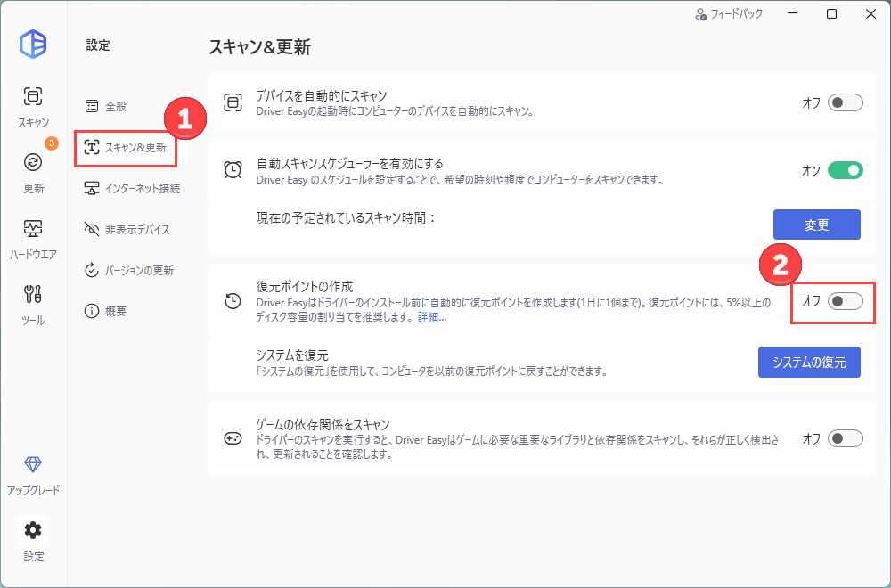Open the 詳細... link in restore point description
This screenshot has width=891, height=588.
(x=432, y=317)
